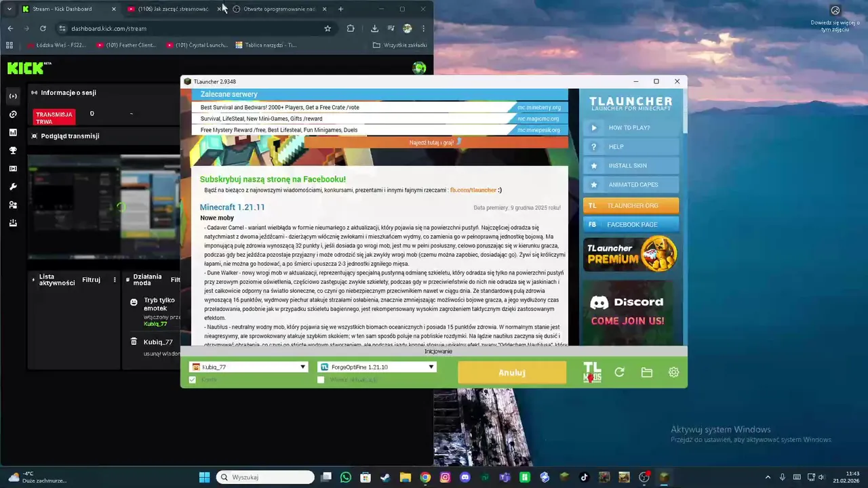Open fb.com/tlauncher link

coord(473,190)
